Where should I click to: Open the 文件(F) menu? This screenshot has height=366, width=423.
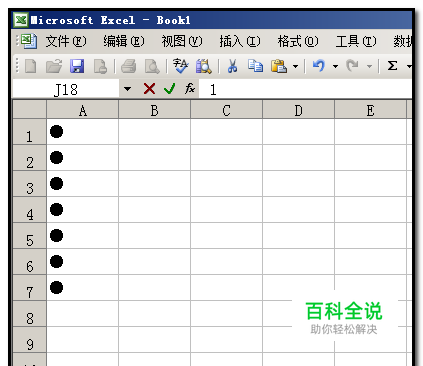point(66,41)
